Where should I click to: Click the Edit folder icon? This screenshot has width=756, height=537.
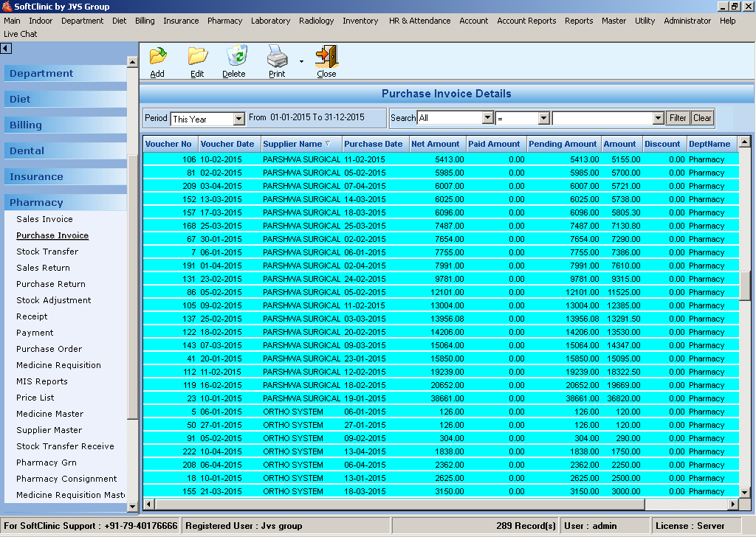[197, 57]
